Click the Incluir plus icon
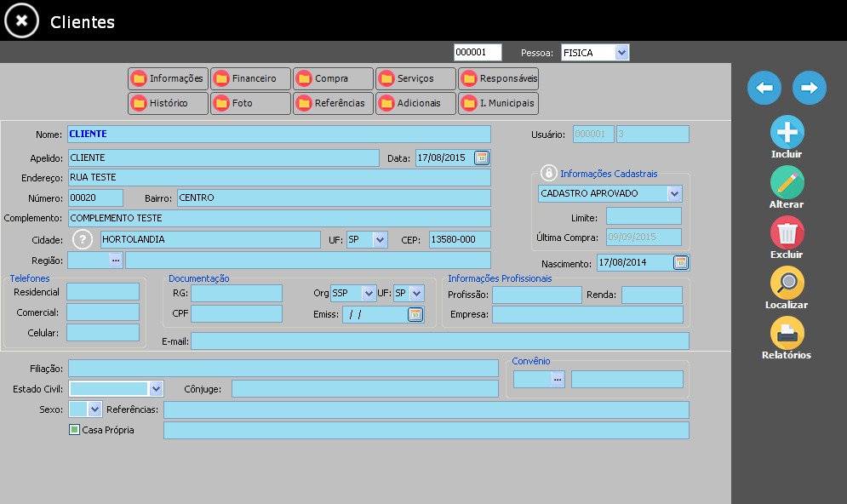847x504 pixels. click(x=787, y=132)
